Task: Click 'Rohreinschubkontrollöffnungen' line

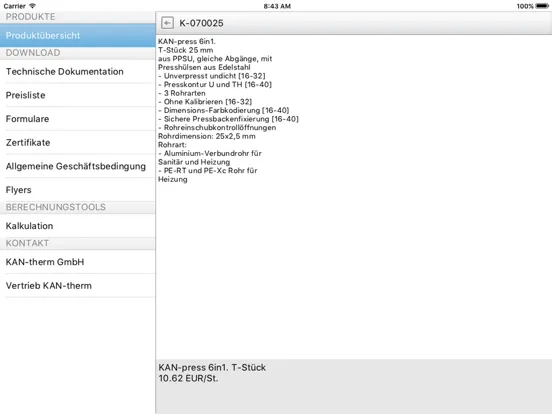Action: click(217, 128)
